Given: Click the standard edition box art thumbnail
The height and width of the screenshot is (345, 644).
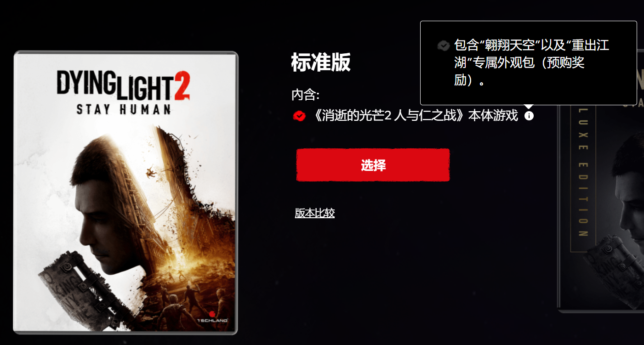Looking at the screenshot, I should [x=126, y=192].
